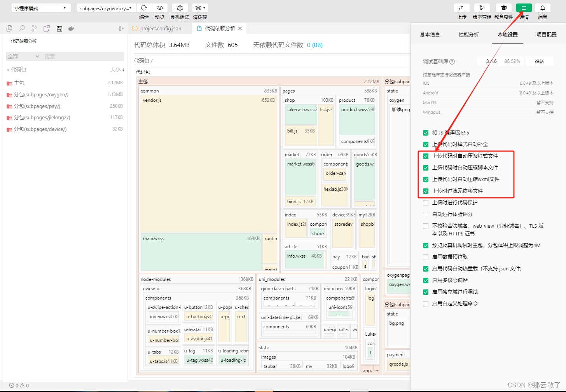
Task: Toggle 启用多核心编译 checkbox
Action: click(x=426, y=280)
